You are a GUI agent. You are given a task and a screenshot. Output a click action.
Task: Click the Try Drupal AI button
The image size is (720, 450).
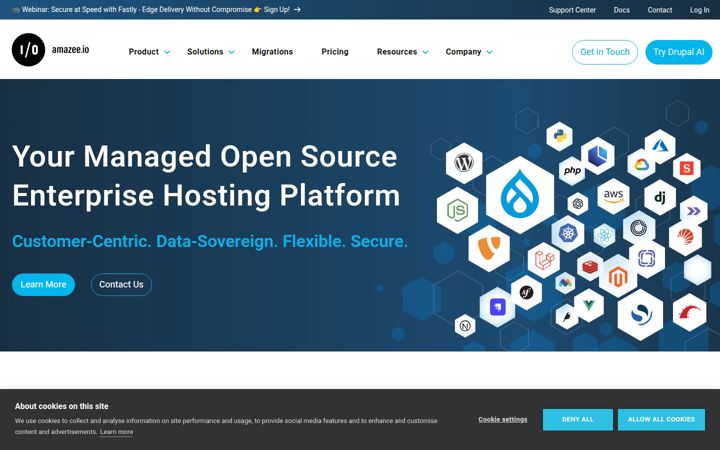point(679,52)
